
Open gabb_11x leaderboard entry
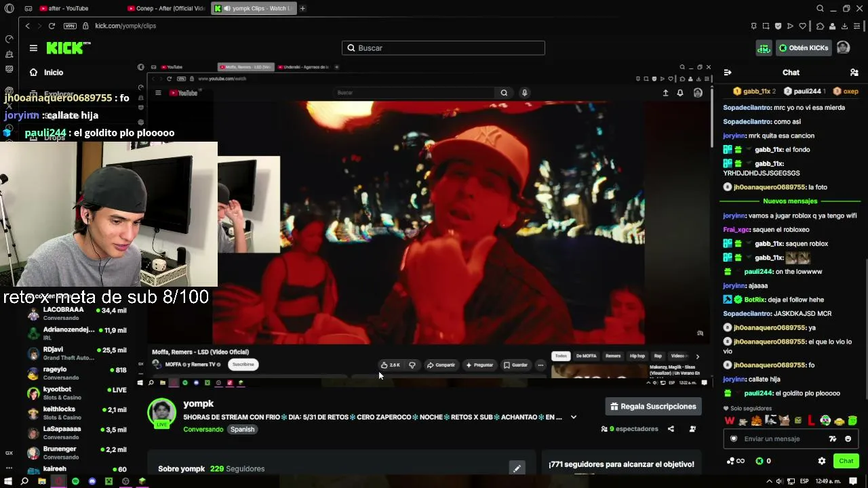pyautogui.click(x=754, y=91)
